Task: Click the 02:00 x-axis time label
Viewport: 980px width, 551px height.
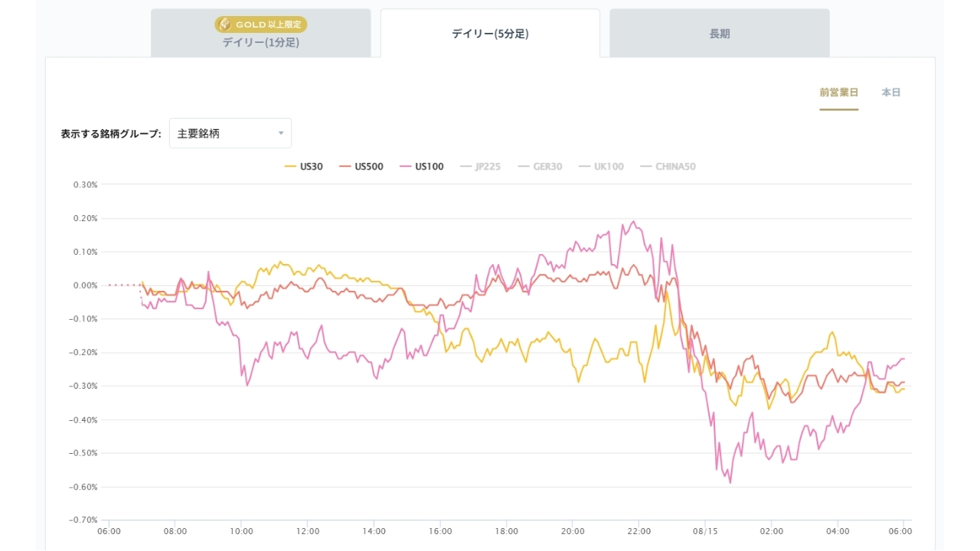Action: (x=772, y=531)
